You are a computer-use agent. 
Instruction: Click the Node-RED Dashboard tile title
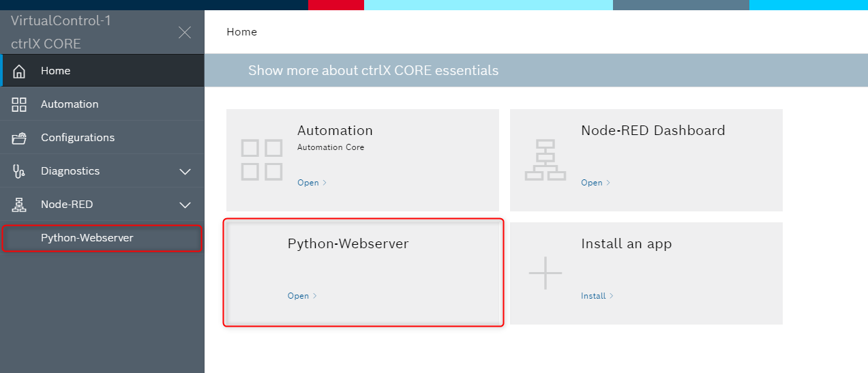pyautogui.click(x=653, y=130)
